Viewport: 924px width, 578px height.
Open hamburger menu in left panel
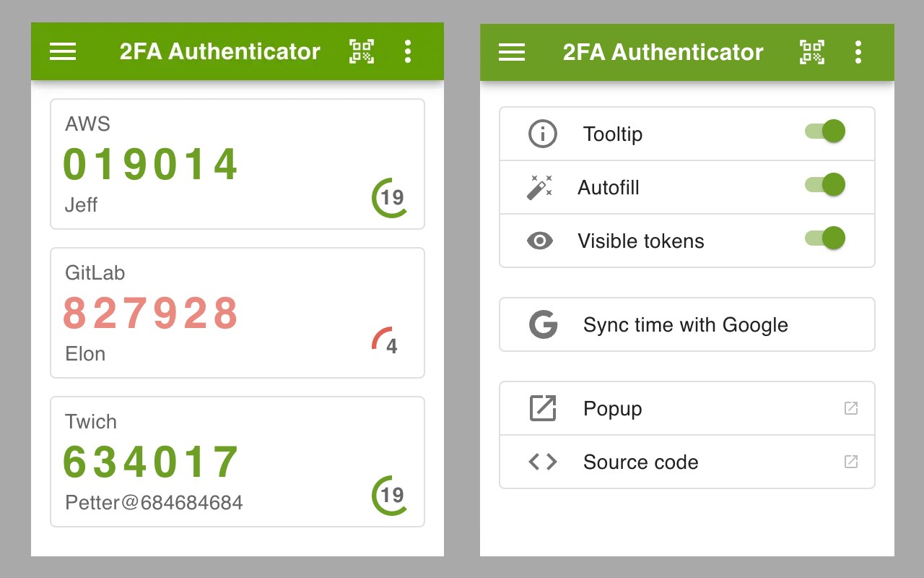coord(63,51)
